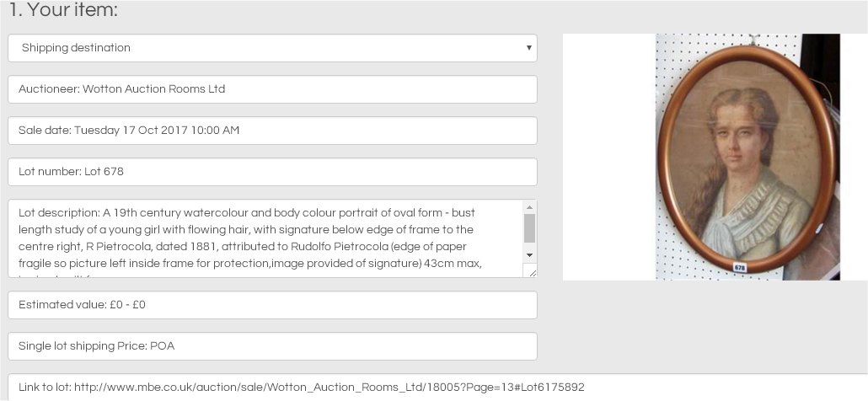The height and width of the screenshot is (401, 868).
Task: Open the Shipping destination dropdown
Action: (x=272, y=48)
